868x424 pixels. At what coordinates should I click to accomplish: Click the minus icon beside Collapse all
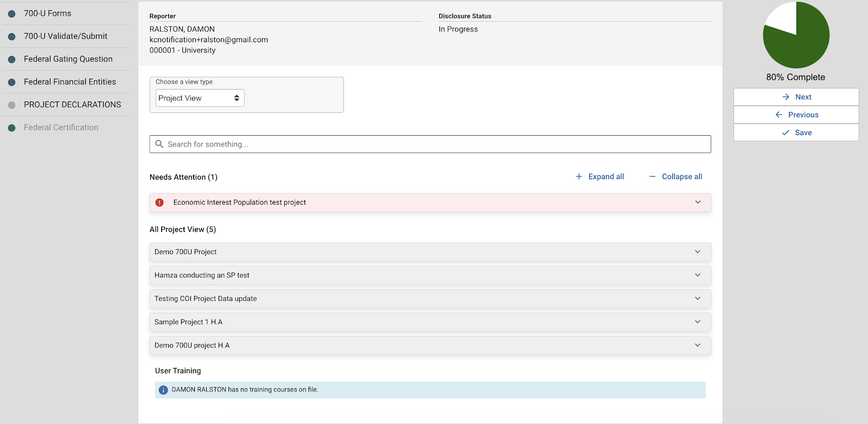pos(652,176)
